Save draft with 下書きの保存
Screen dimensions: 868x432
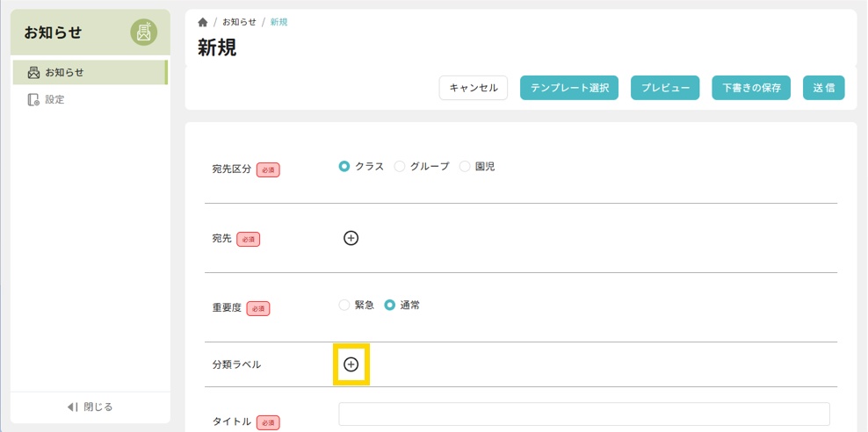tap(751, 88)
